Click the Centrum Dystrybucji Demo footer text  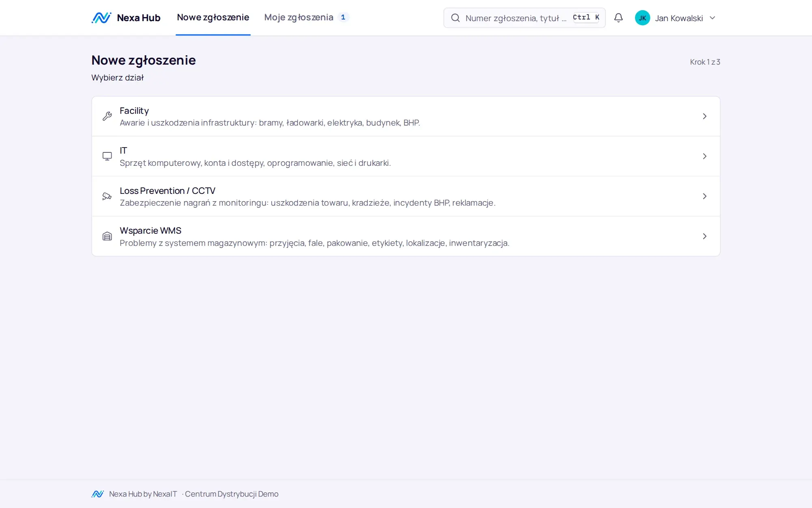[232, 494]
